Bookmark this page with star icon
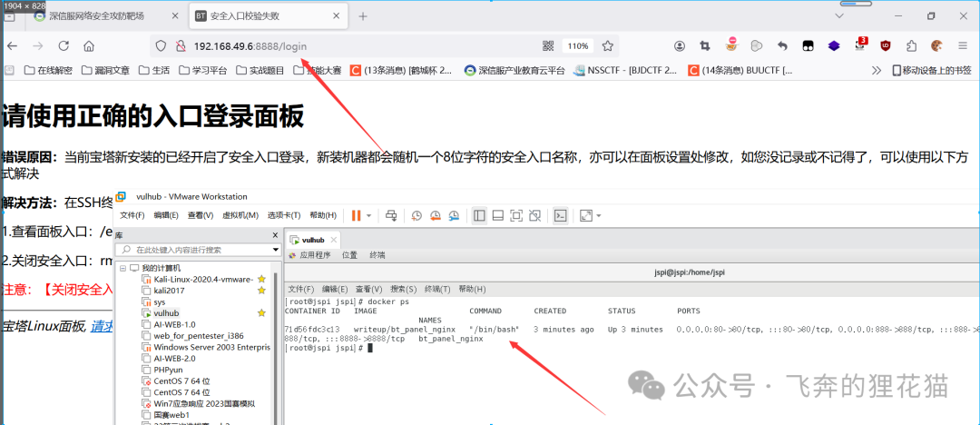The width and height of the screenshot is (980, 425). [607, 45]
